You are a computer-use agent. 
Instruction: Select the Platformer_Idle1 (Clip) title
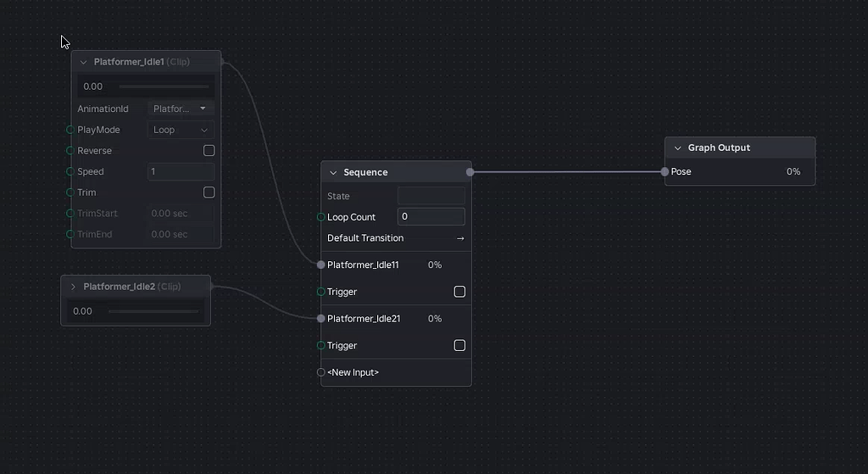[142, 62]
